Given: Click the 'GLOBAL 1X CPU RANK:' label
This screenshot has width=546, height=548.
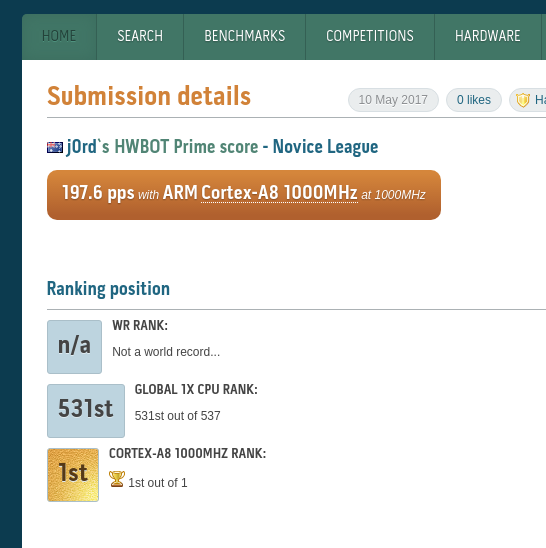Looking at the screenshot, I should [196, 390].
